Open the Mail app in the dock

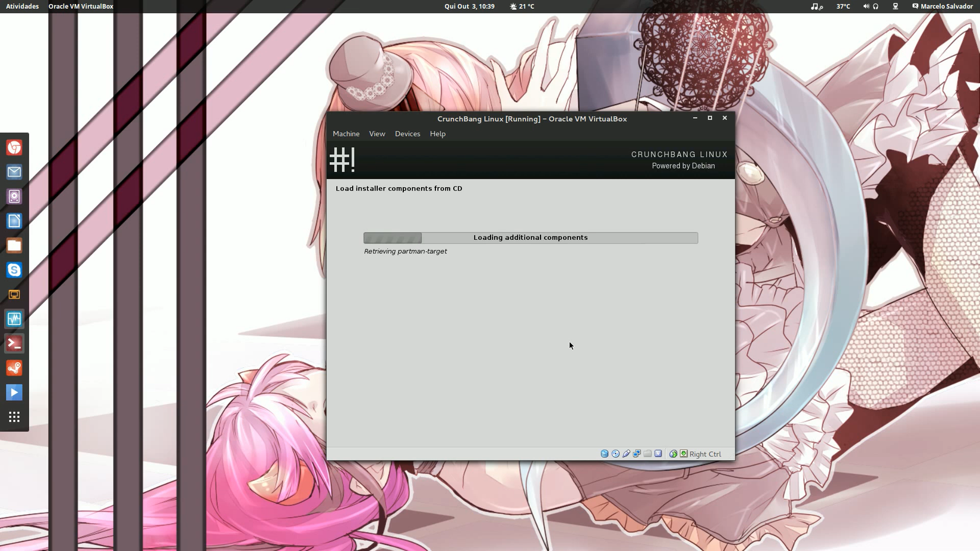[14, 172]
